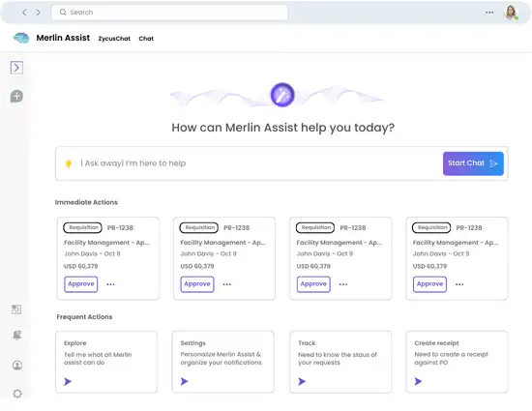
Task: Click the Merlin wand orb icon
Action: click(x=281, y=95)
